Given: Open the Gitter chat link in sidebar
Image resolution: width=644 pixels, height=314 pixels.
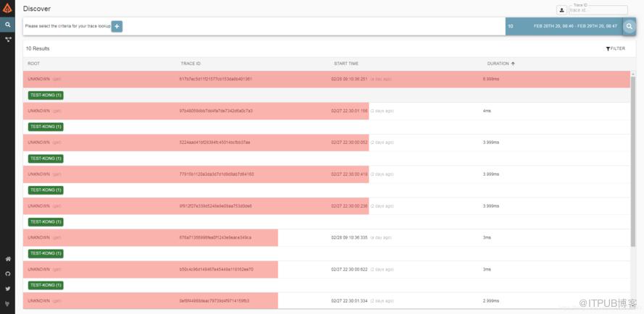Looking at the screenshot, I should tap(7, 304).
